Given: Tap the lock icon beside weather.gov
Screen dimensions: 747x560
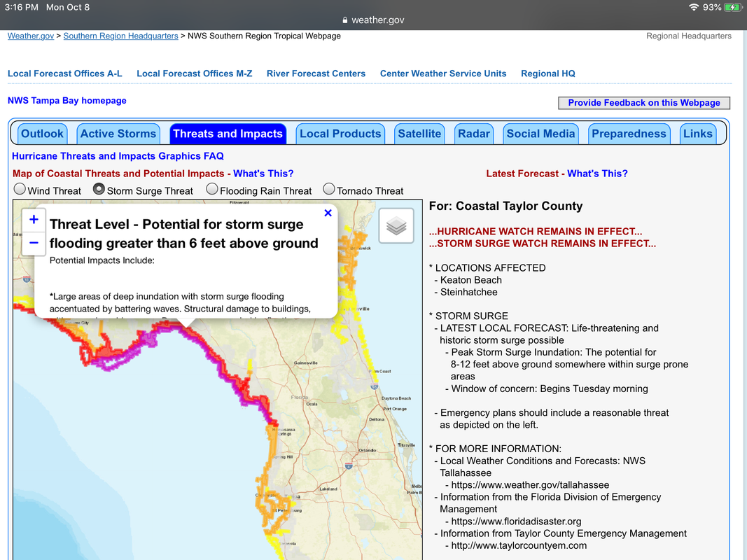Looking at the screenshot, I should pyautogui.click(x=345, y=20).
